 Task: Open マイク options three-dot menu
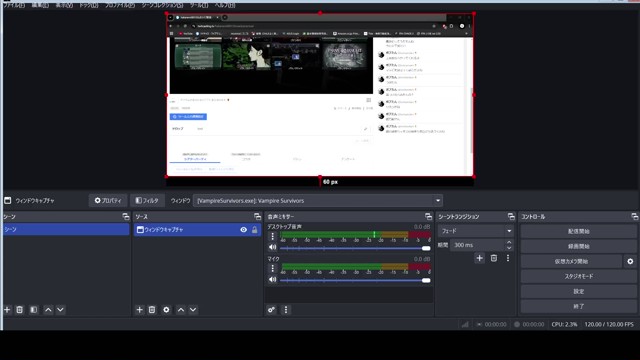tap(273, 268)
